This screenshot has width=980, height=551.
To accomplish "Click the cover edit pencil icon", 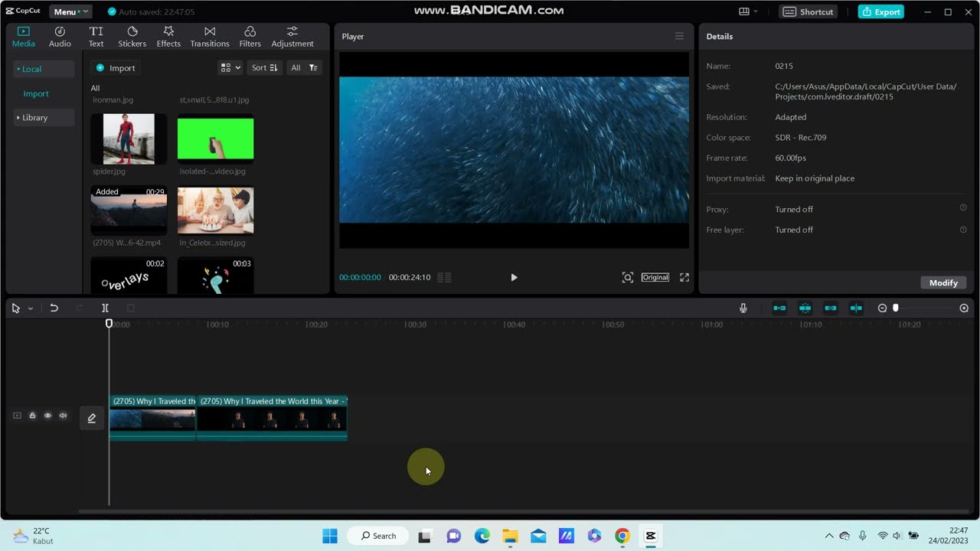I will 92,418.
